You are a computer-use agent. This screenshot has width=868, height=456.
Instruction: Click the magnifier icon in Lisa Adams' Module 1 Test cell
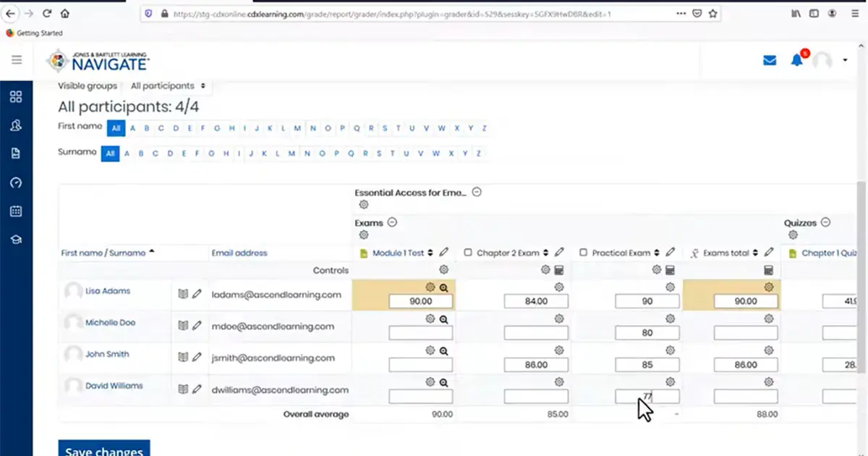coord(443,287)
